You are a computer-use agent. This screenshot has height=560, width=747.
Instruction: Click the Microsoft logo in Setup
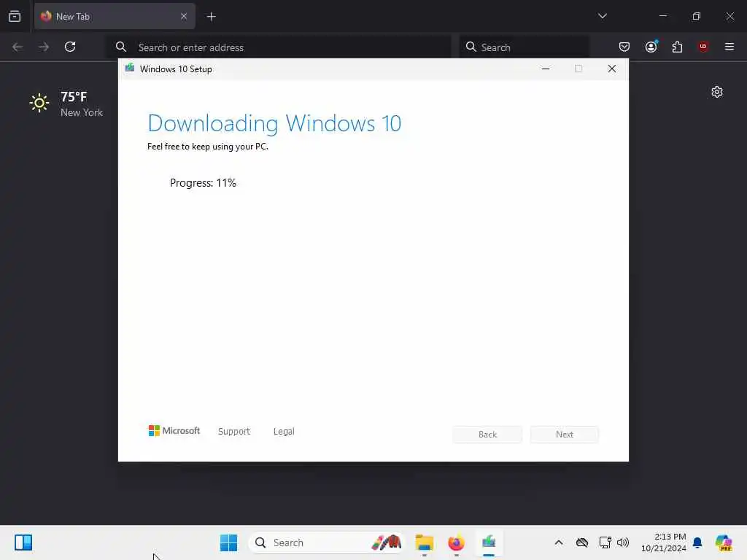174,431
